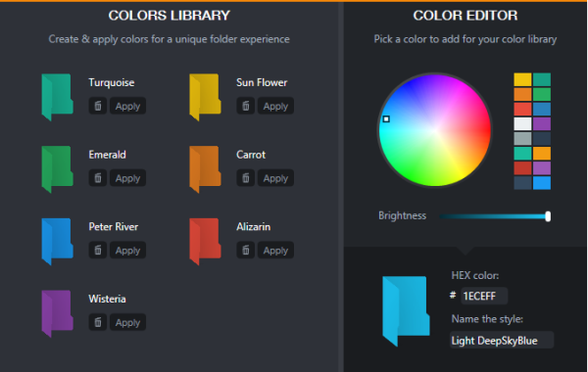Click the Light DeepSkyBlue preview folder icon
588x372 pixels.
click(406, 311)
